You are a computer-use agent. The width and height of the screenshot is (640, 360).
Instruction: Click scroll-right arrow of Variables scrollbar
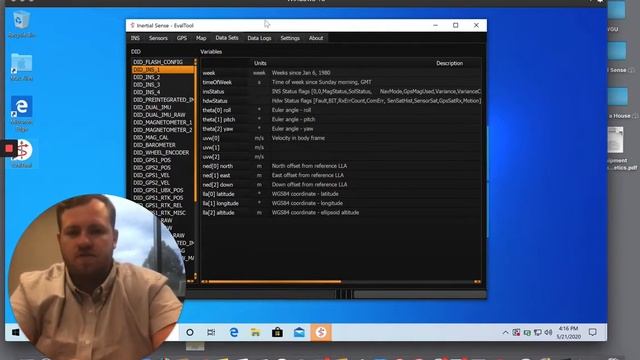coord(477,282)
